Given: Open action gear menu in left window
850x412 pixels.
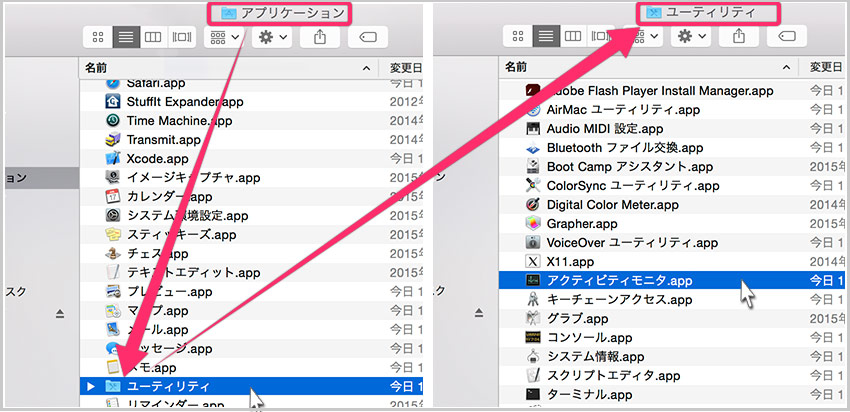Looking at the screenshot, I should tap(272, 37).
